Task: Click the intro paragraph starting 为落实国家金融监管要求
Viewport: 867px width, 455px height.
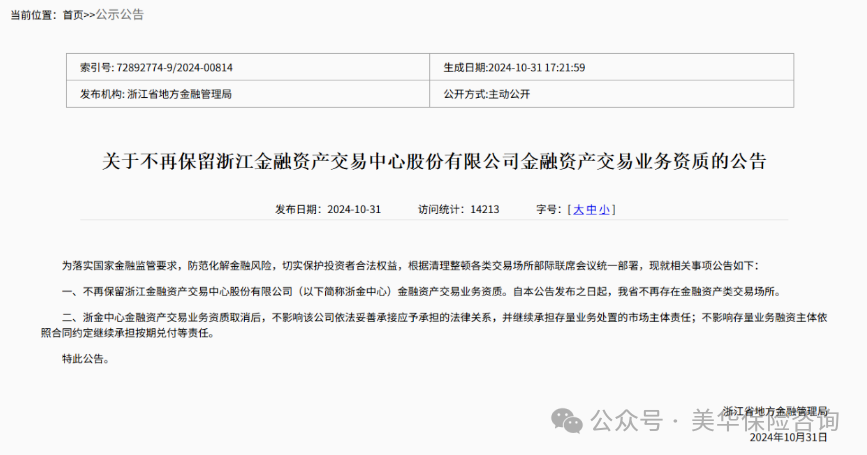Action: 410,266
